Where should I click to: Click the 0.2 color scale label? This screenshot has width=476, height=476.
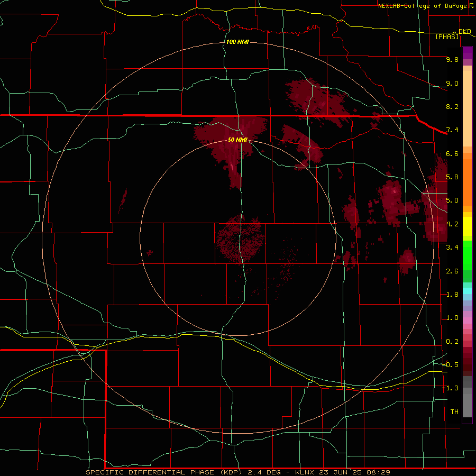tap(452, 342)
